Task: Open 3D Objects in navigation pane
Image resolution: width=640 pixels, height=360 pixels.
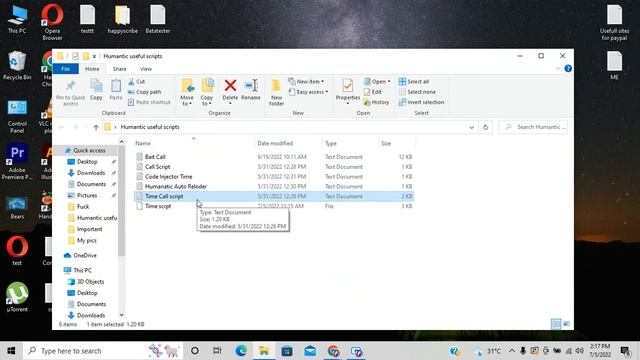Action: pos(90,282)
